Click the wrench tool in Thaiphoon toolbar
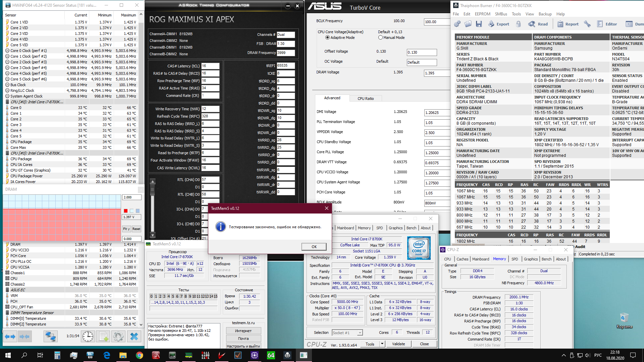 (587, 24)
